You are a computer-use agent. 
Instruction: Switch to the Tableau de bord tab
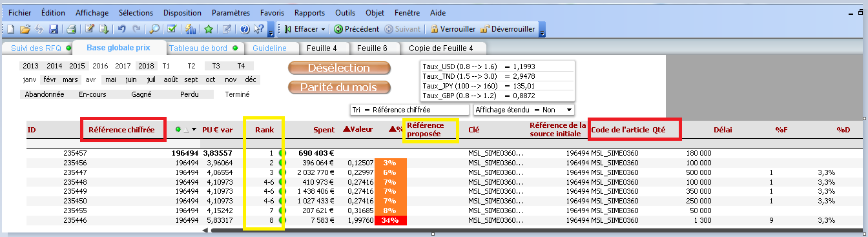202,48
